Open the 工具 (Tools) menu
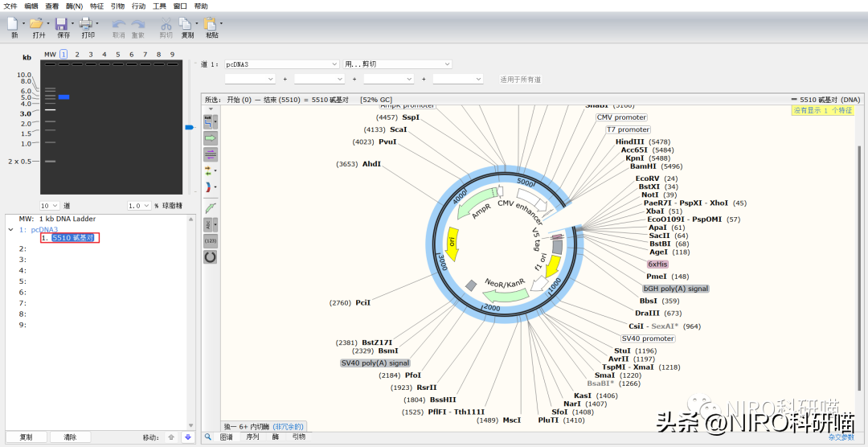Viewport: 868px width, 447px height. click(159, 6)
